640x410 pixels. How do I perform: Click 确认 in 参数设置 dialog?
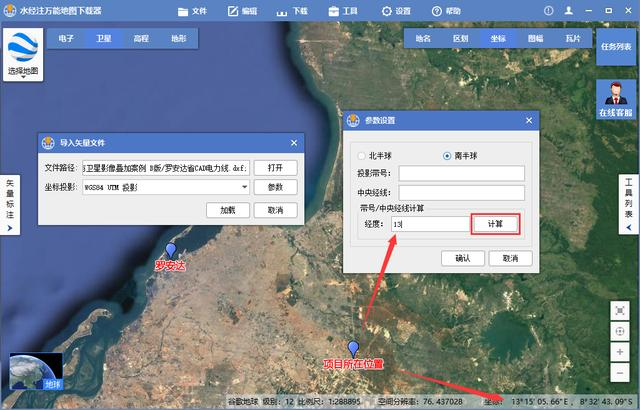[463, 258]
